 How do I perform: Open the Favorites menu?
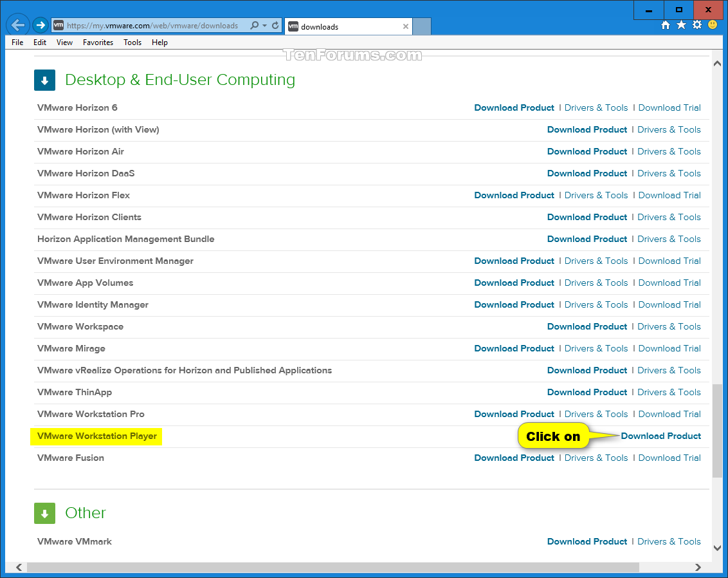[x=98, y=42]
